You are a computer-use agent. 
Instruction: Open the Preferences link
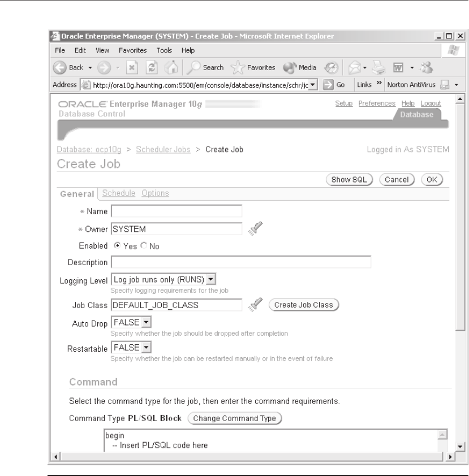[x=377, y=103]
